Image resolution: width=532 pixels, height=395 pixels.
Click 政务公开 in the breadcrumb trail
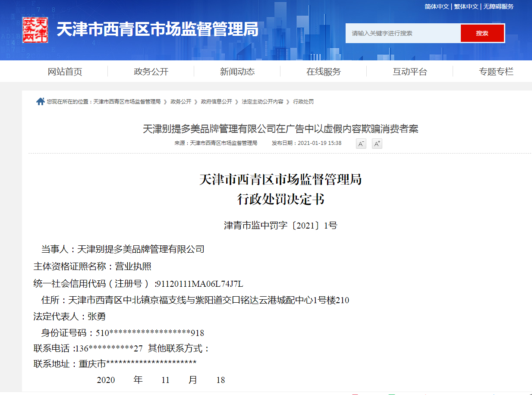[x=181, y=102]
